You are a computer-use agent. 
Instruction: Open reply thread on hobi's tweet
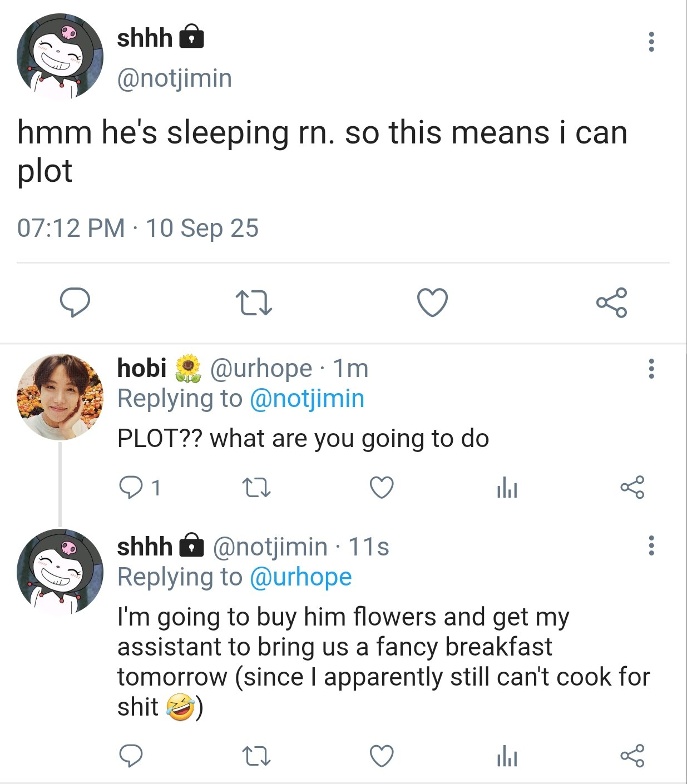[x=132, y=488]
